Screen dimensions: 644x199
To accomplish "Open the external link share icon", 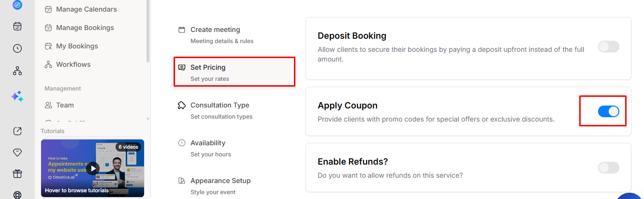I will click(17, 131).
